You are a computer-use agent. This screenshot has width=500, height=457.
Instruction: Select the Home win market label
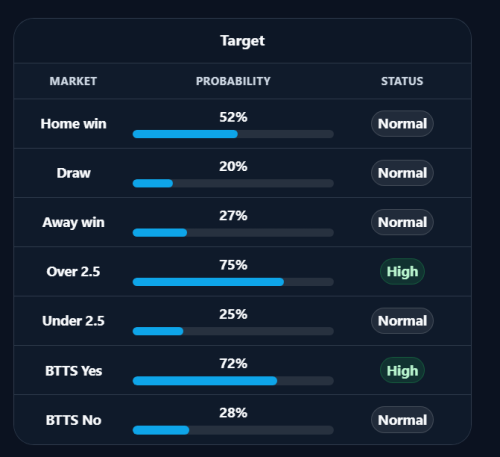73,124
